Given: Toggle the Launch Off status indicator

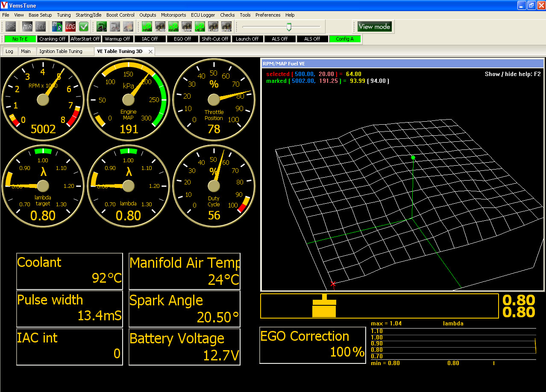Looking at the screenshot, I should [247, 39].
